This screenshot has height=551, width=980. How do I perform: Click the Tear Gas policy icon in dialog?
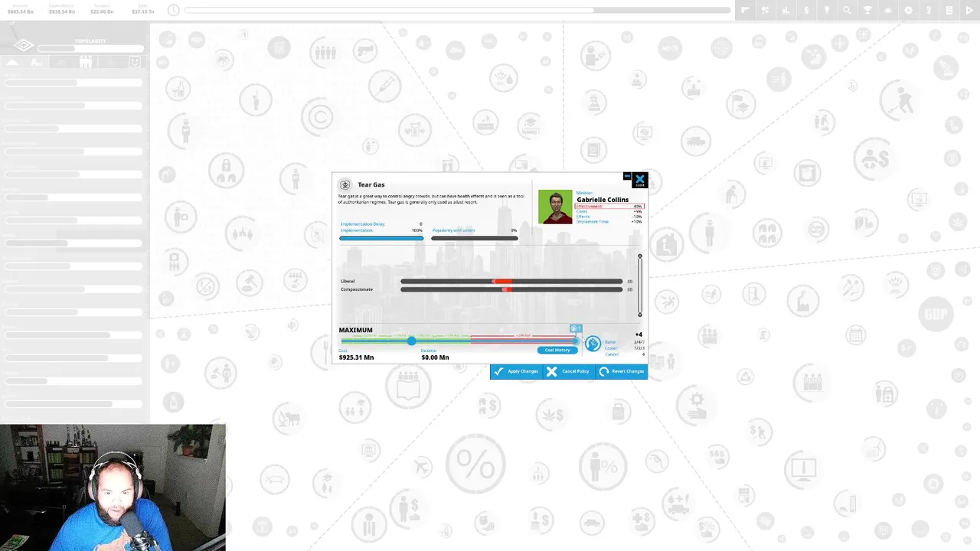pyautogui.click(x=345, y=185)
